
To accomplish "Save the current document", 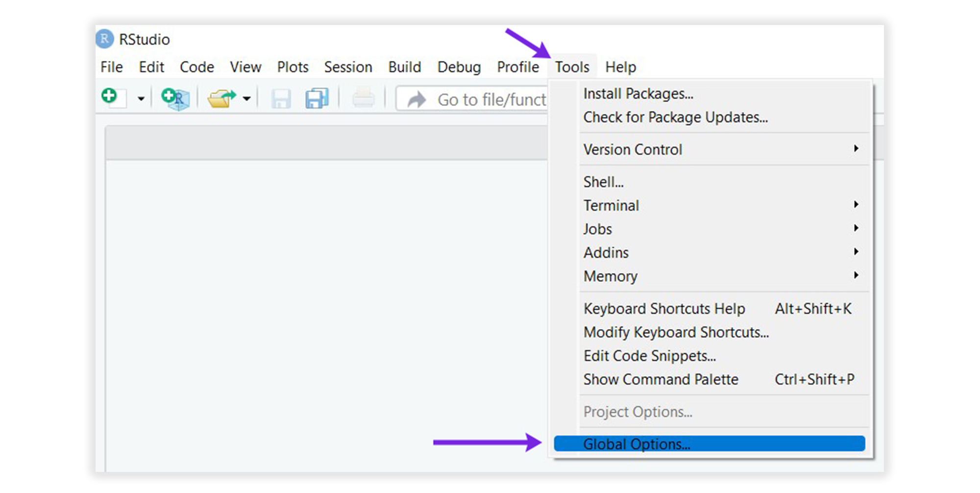I will point(281,99).
